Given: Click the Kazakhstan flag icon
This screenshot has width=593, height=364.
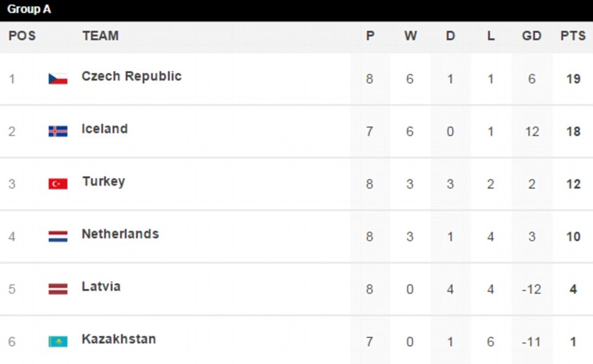Looking at the screenshot, I should point(58,341).
